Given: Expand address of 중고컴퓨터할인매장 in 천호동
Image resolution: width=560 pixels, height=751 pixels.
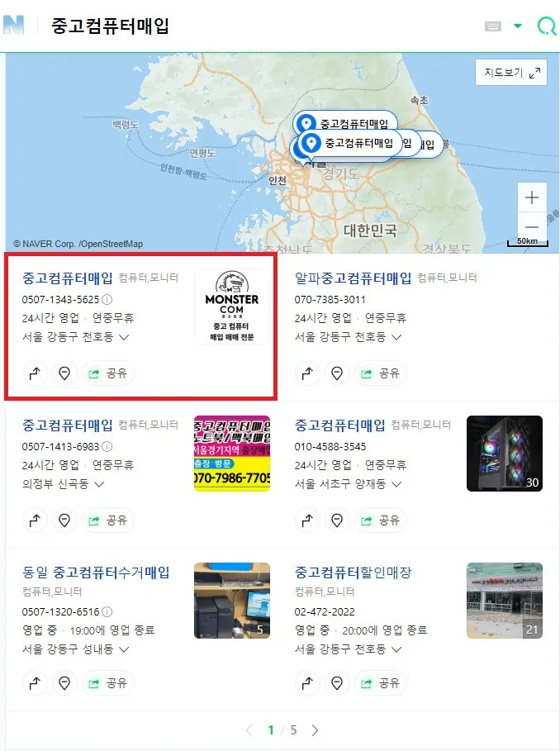Looking at the screenshot, I should tap(348, 649).
